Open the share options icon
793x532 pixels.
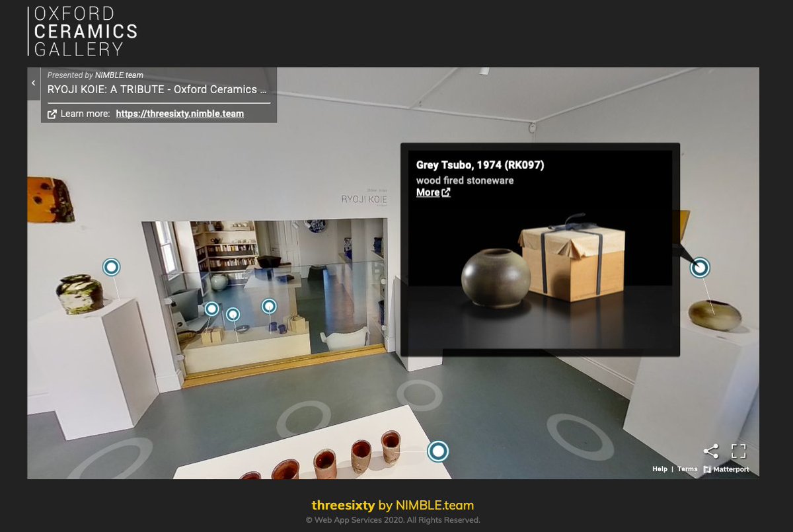(x=711, y=451)
